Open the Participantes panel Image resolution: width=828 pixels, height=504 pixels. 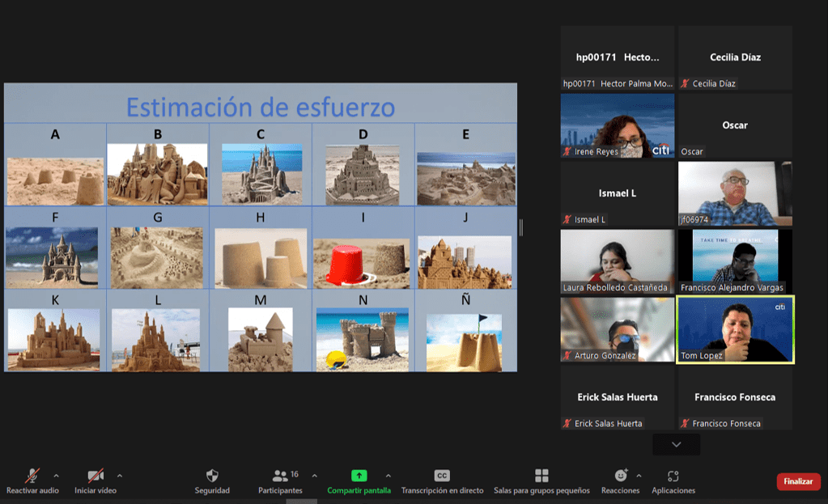tap(280, 476)
